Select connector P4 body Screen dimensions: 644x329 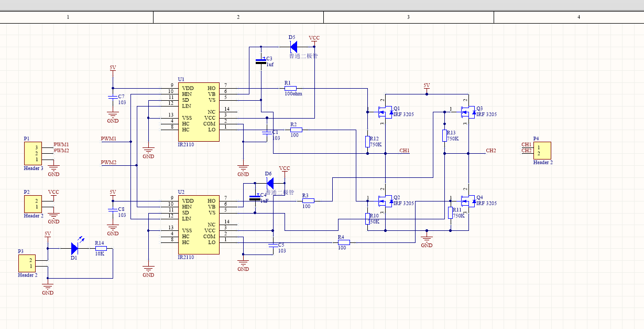coord(542,151)
